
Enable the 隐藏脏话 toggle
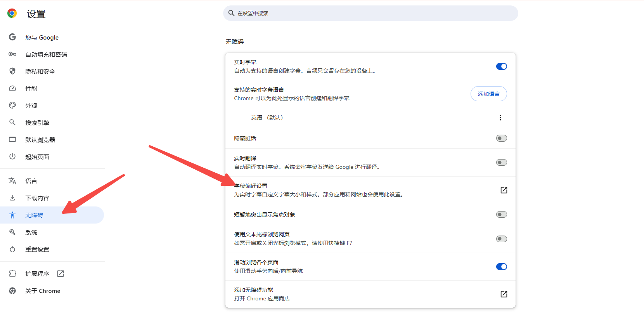click(502, 138)
